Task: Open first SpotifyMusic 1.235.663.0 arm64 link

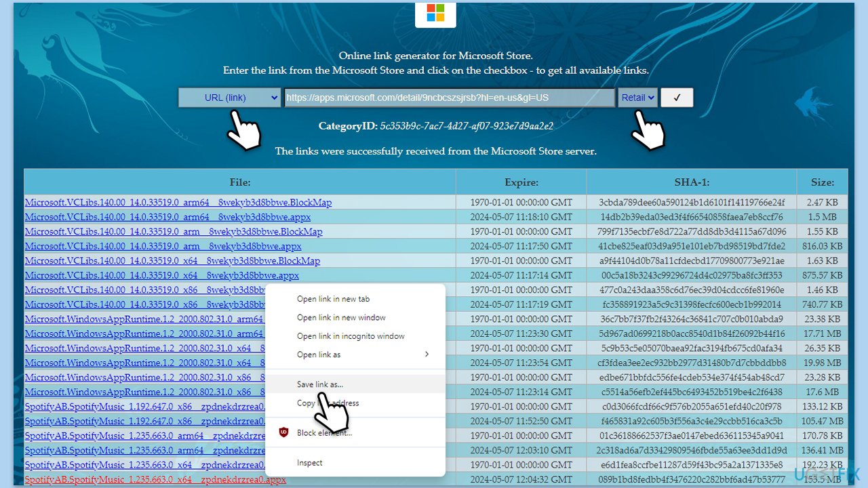Action: click(145, 436)
